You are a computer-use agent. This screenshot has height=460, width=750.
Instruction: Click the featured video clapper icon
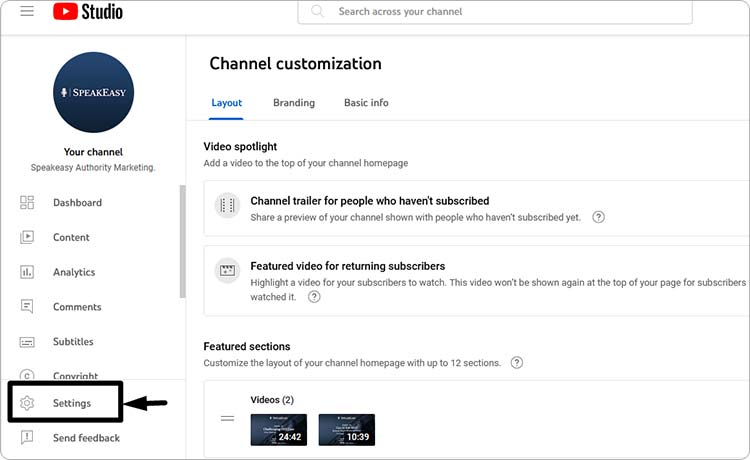click(227, 271)
